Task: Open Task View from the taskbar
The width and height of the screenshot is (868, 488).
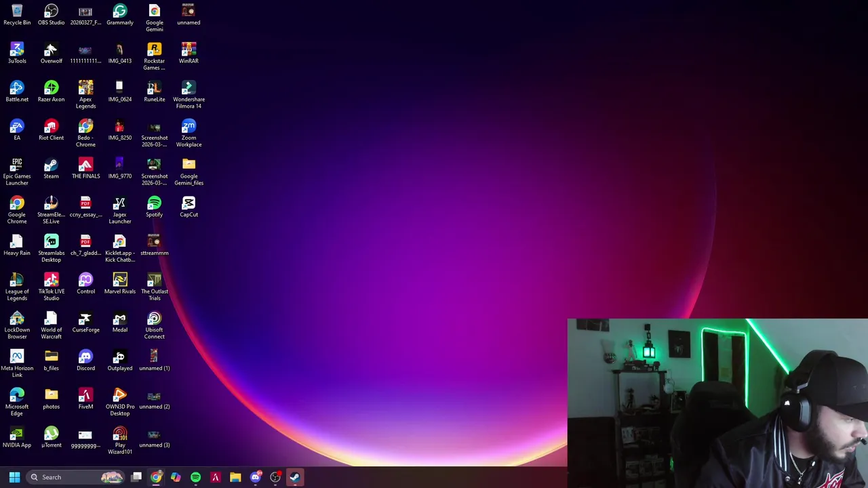Action: pos(136,477)
